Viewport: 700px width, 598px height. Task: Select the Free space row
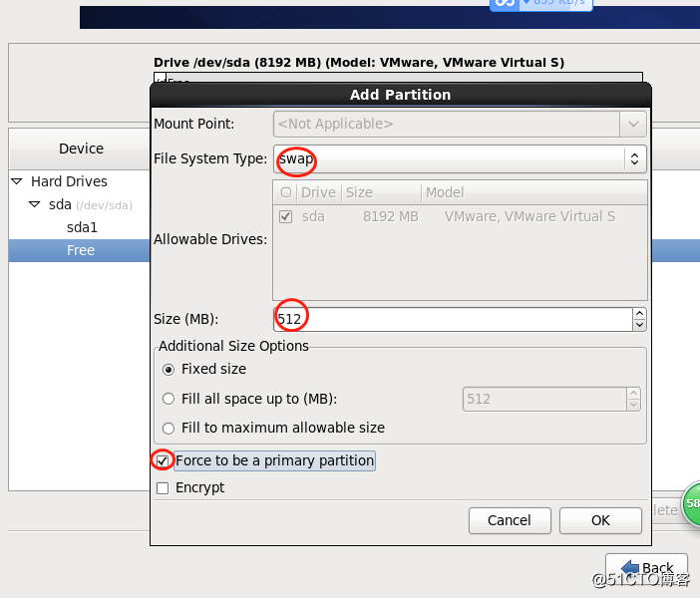[80, 250]
